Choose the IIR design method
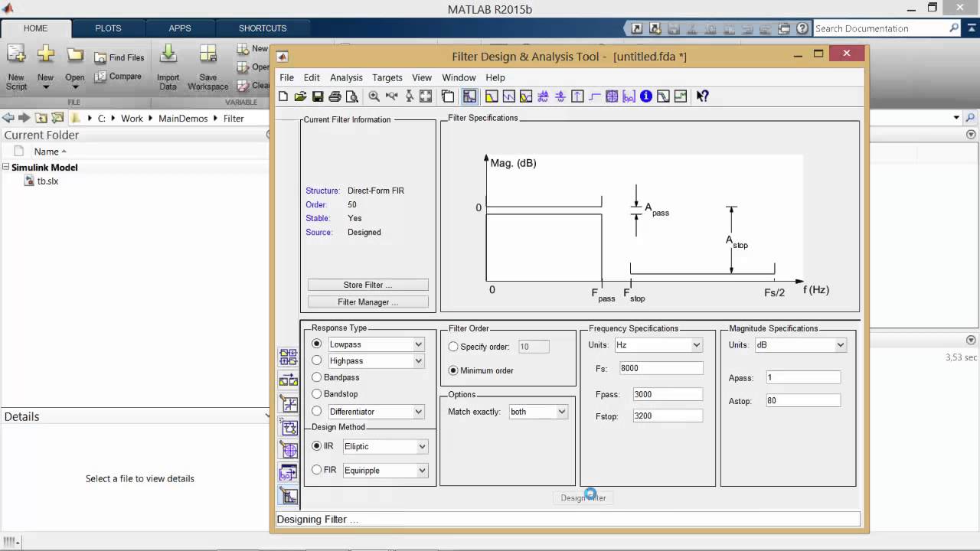This screenshot has height=551, width=980. point(323,446)
